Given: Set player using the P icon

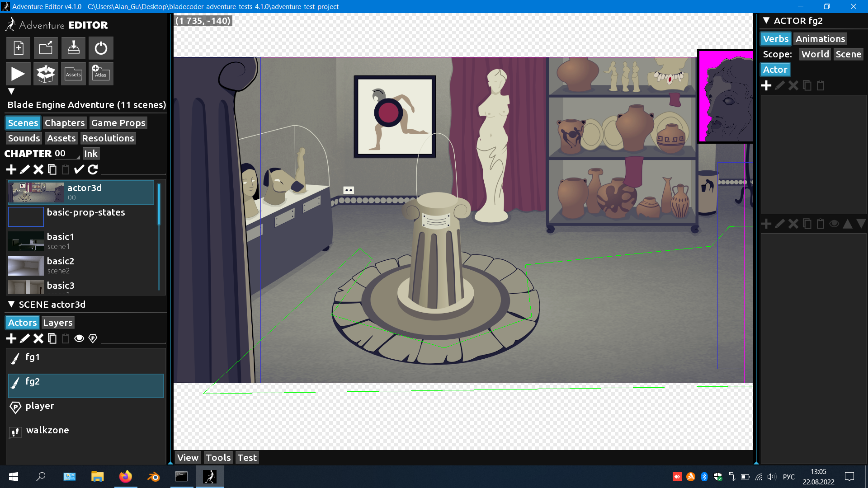Looking at the screenshot, I should coord(93,338).
